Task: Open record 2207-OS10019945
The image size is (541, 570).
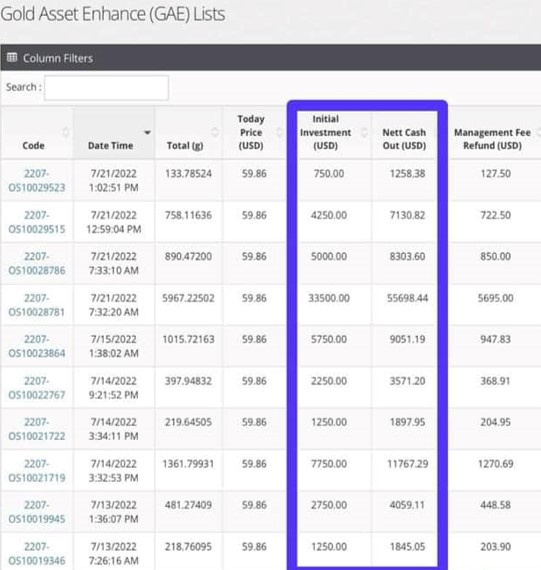Action: coord(37,512)
